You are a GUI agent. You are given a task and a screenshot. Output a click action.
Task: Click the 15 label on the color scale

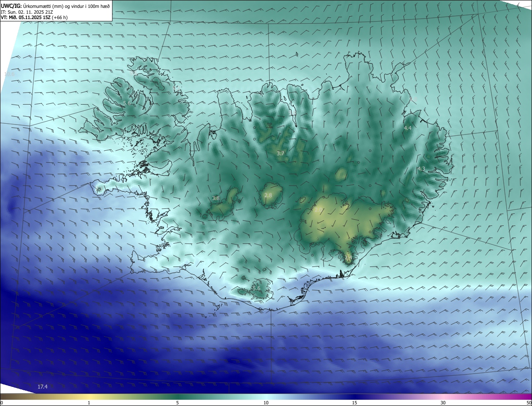(x=355, y=403)
